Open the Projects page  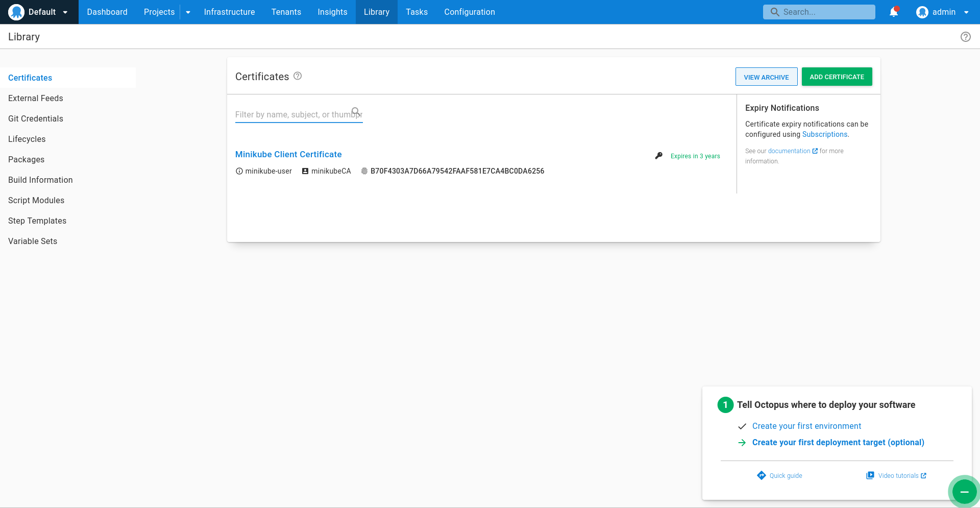pos(159,12)
